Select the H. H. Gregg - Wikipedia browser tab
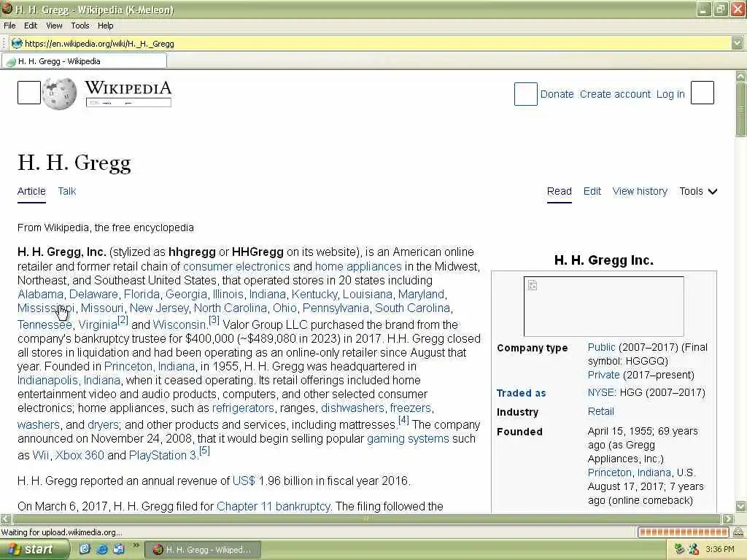The image size is (747, 560). pos(85,61)
